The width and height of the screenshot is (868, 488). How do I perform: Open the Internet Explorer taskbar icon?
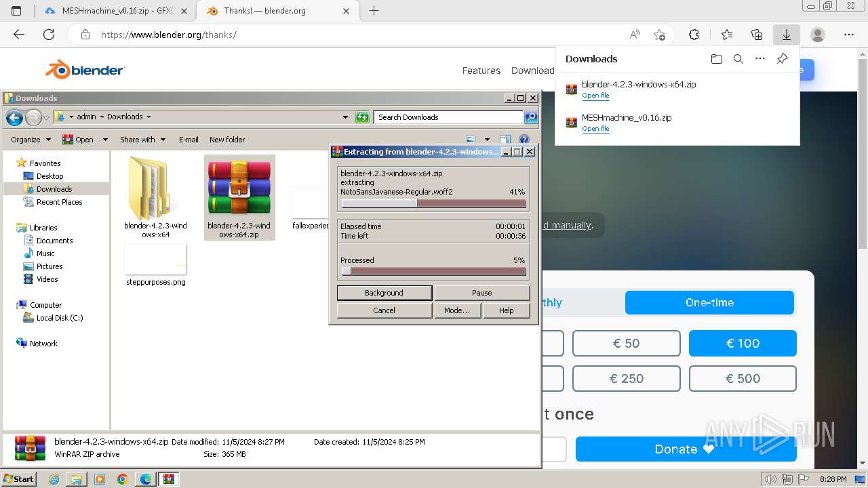point(54,479)
